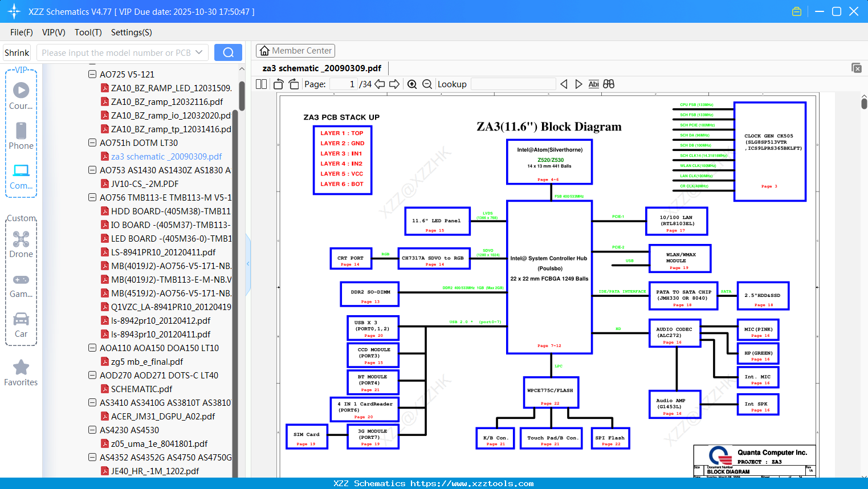The width and height of the screenshot is (868, 489).
Task: Click the document vertical scrollbar
Action: pyautogui.click(x=864, y=103)
